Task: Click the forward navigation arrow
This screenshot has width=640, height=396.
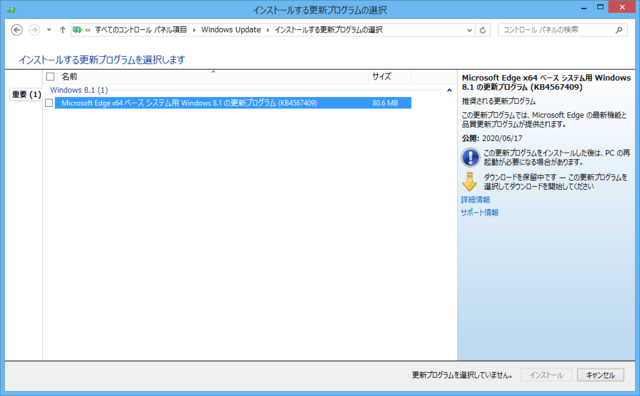Action: (34, 30)
